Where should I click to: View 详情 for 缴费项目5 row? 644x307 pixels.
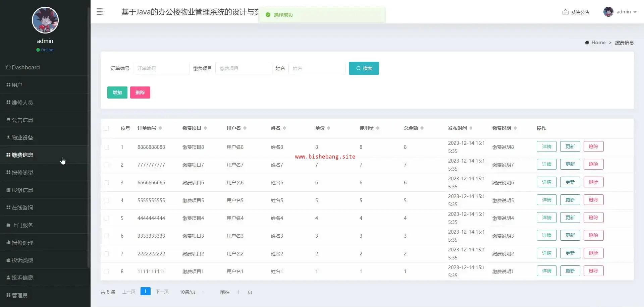(547, 200)
